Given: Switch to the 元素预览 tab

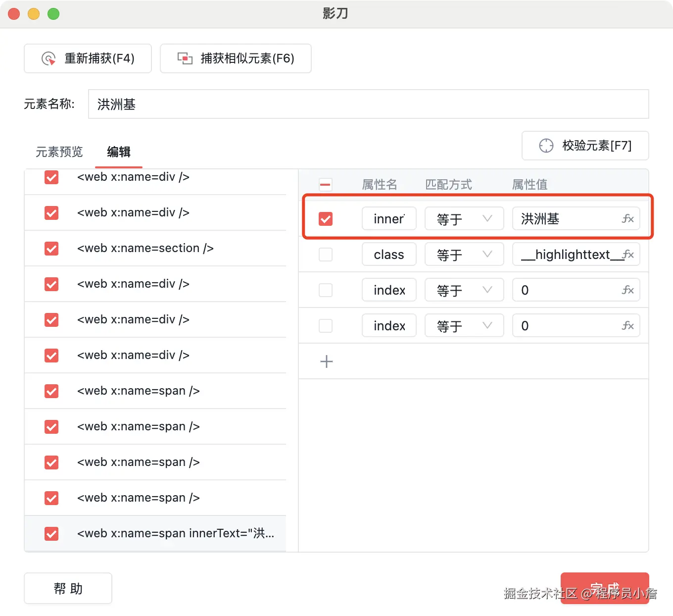Looking at the screenshot, I should click(59, 152).
